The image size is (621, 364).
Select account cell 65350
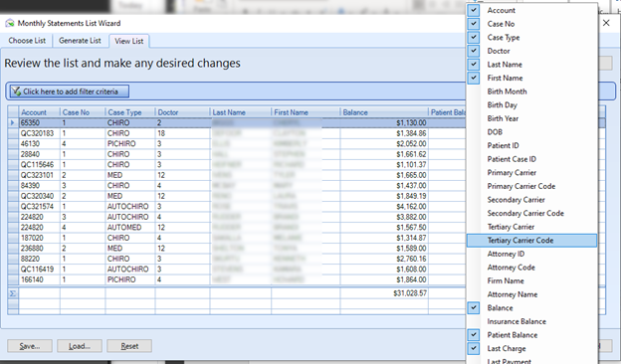click(x=39, y=123)
